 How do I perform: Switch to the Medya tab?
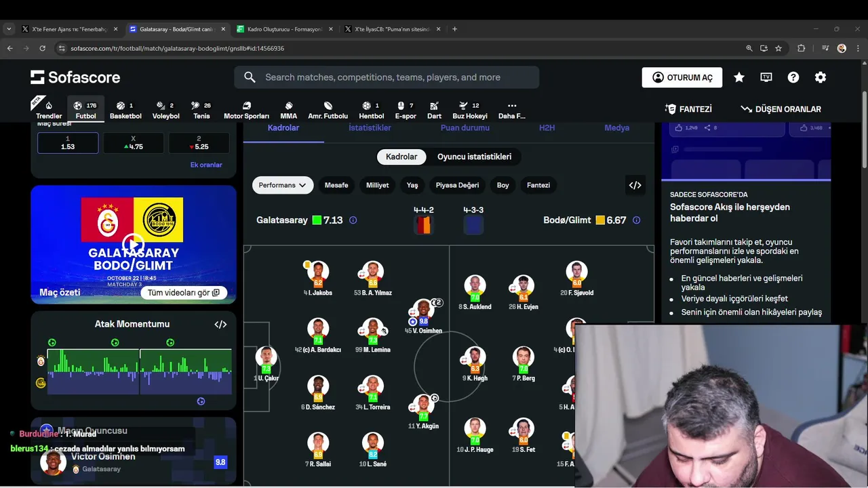[616, 128]
